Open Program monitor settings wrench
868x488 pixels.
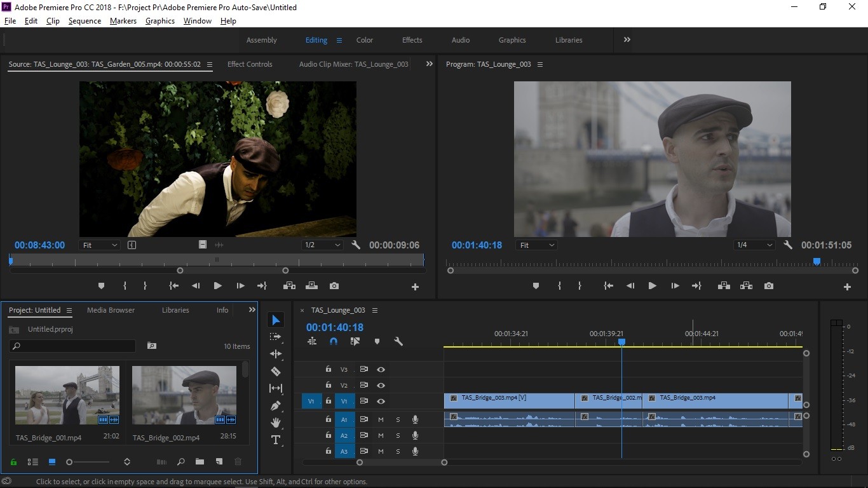(x=788, y=245)
